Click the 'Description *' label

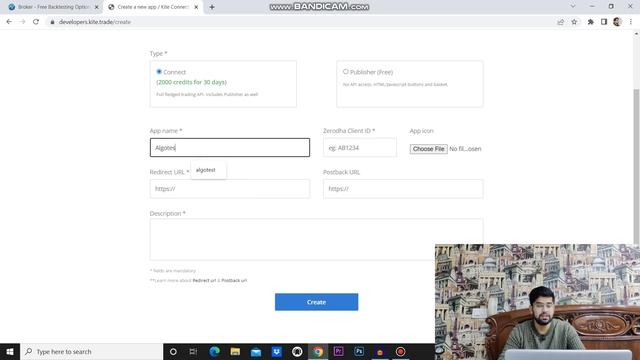point(167,213)
